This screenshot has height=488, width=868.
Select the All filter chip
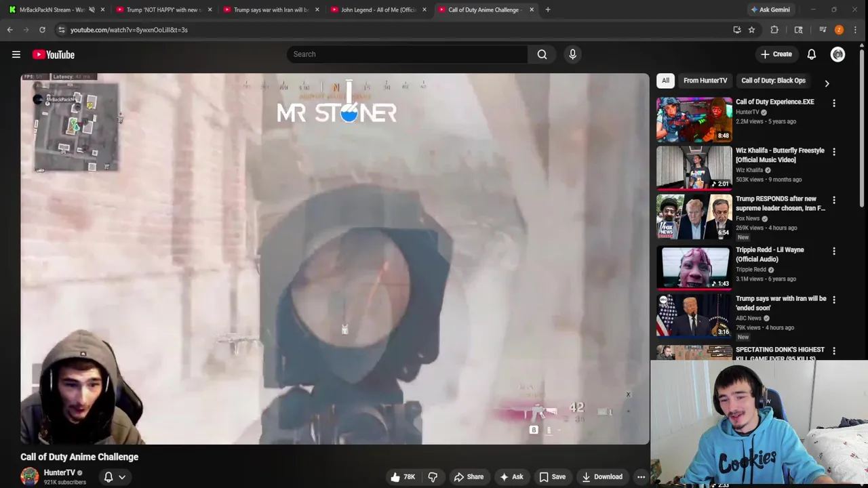click(x=665, y=81)
